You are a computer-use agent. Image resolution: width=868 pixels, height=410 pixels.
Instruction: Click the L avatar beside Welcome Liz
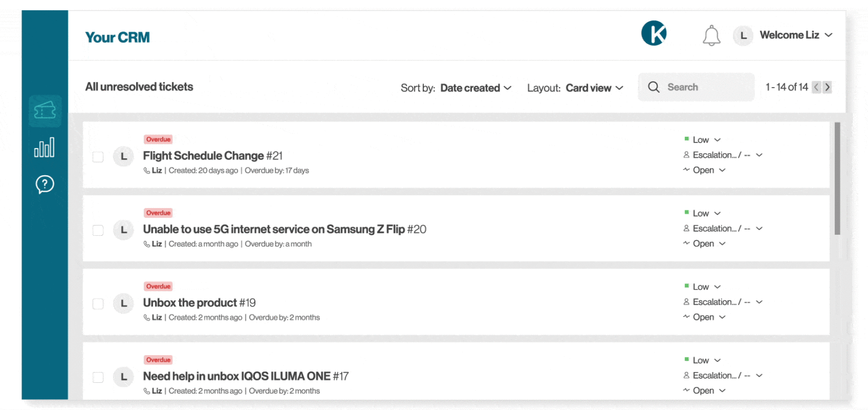click(743, 36)
